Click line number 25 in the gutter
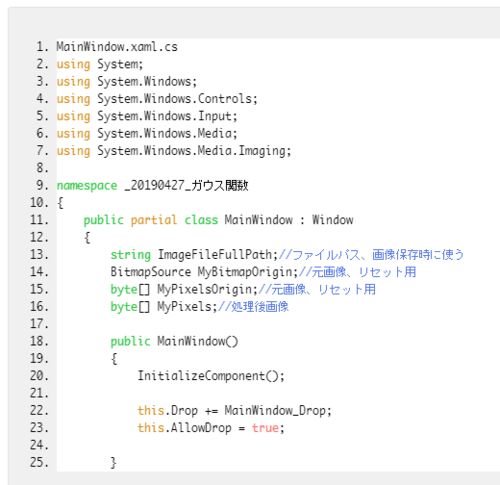This screenshot has width=500, height=485. (39, 463)
